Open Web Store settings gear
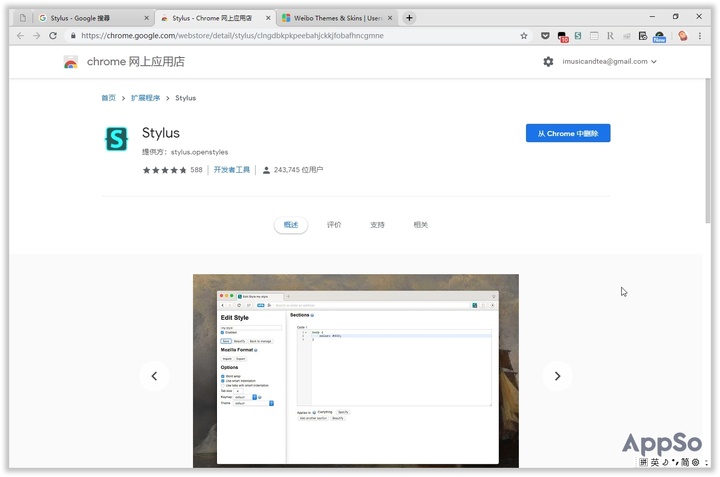The image size is (720, 477). click(548, 62)
